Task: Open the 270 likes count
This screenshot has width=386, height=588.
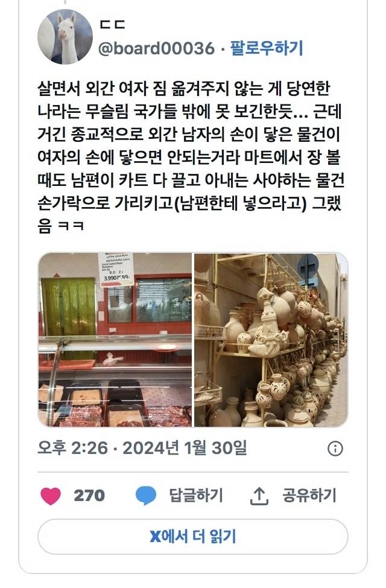Action: point(89,496)
